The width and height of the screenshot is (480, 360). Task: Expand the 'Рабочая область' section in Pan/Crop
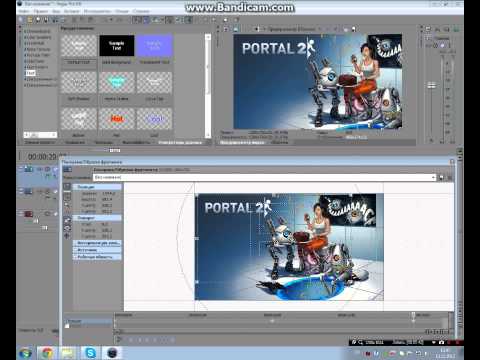point(97,257)
